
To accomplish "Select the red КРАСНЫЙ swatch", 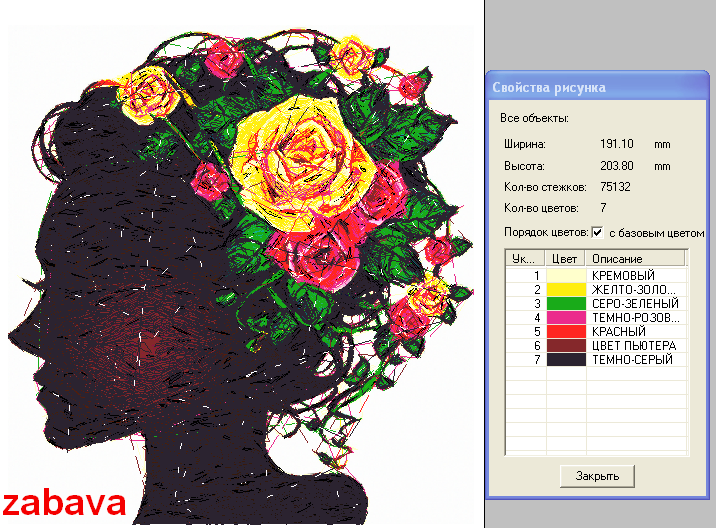I will [x=566, y=332].
